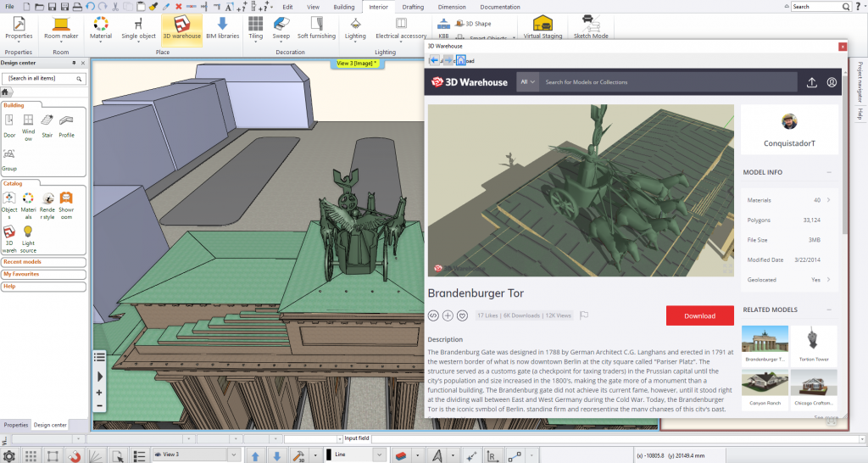Choose Stair in Building group
The image size is (868, 463).
click(47, 126)
